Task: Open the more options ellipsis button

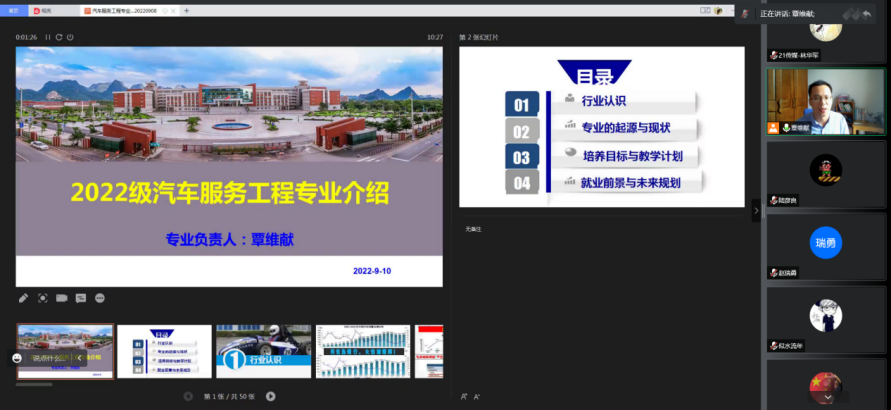Action: (100, 298)
